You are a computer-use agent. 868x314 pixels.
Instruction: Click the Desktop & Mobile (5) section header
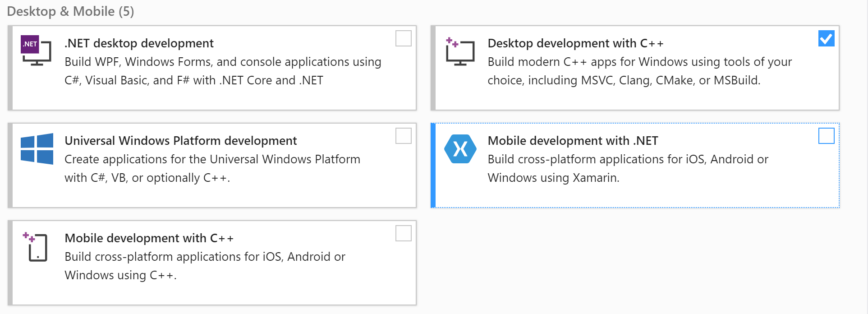click(70, 11)
